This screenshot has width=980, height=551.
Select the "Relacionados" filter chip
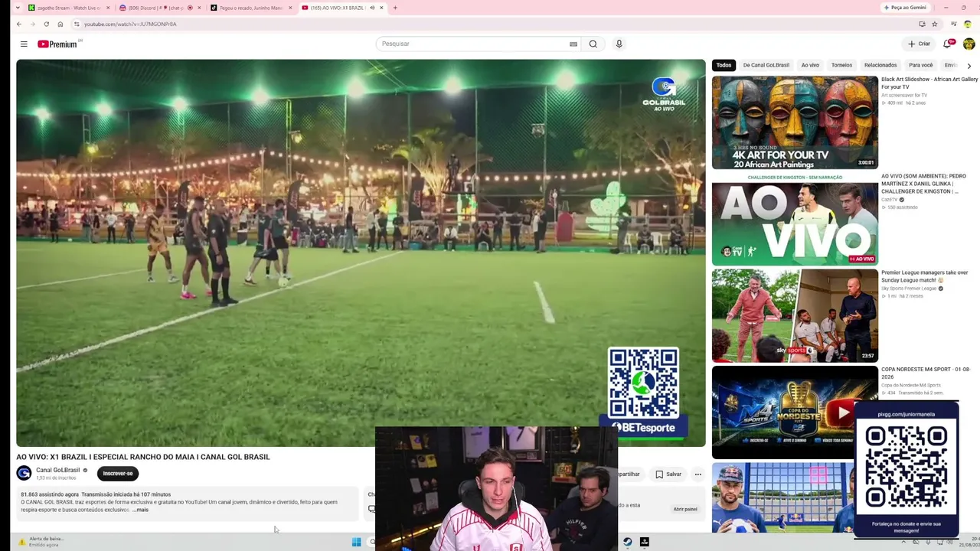coord(880,65)
